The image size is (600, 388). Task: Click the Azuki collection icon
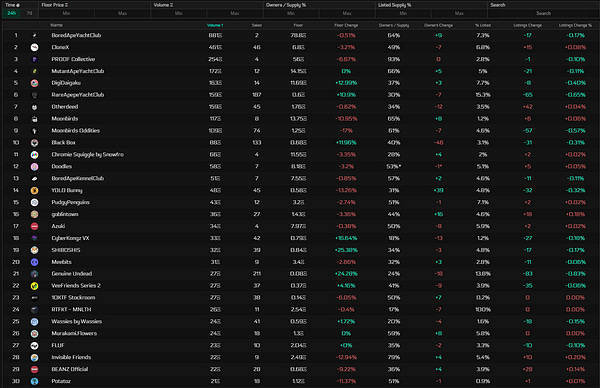pos(34,226)
